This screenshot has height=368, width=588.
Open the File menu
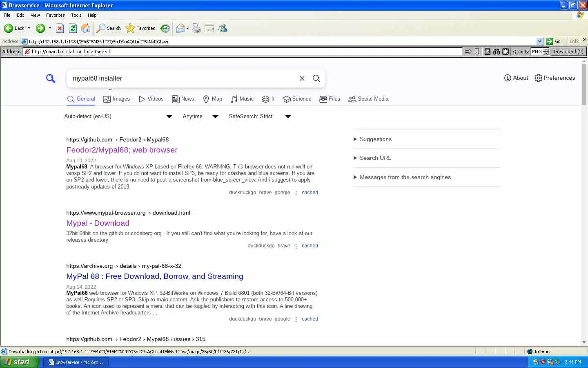coord(7,15)
